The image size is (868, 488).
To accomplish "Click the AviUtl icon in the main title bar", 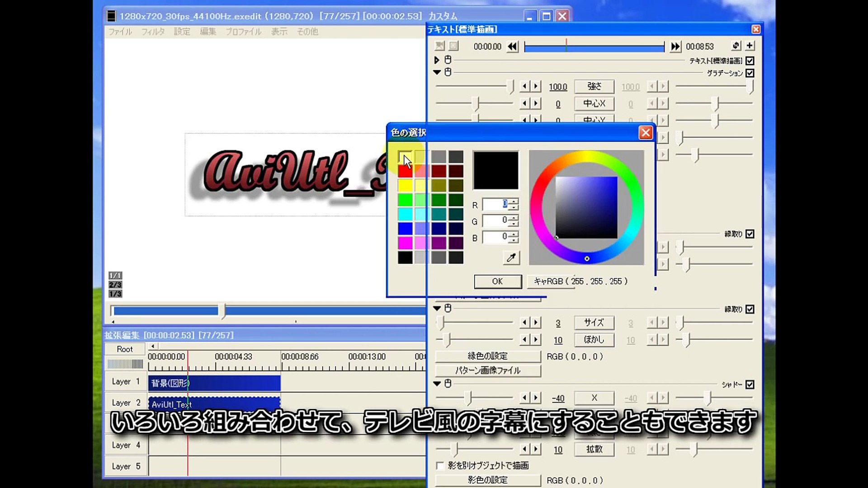I will [111, 16].
